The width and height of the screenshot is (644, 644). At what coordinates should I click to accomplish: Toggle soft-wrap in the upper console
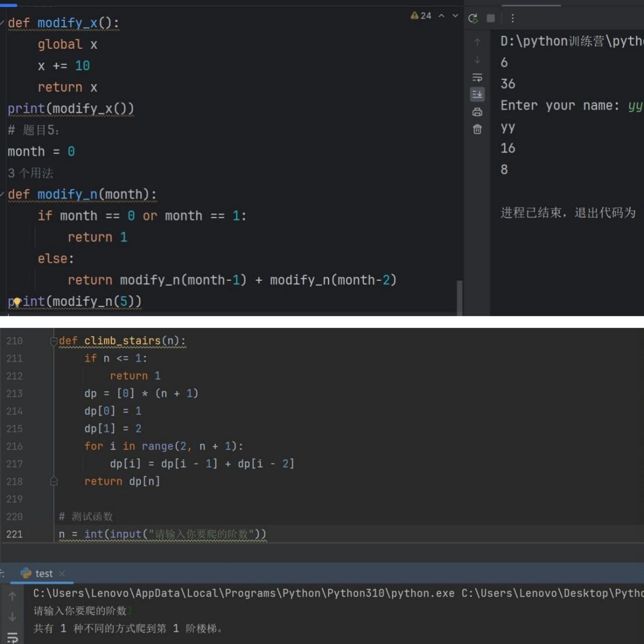477,77
